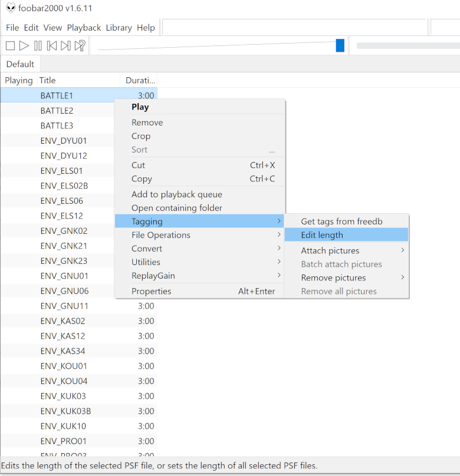Choose Remove in the context menu

[x=200, y=123]
